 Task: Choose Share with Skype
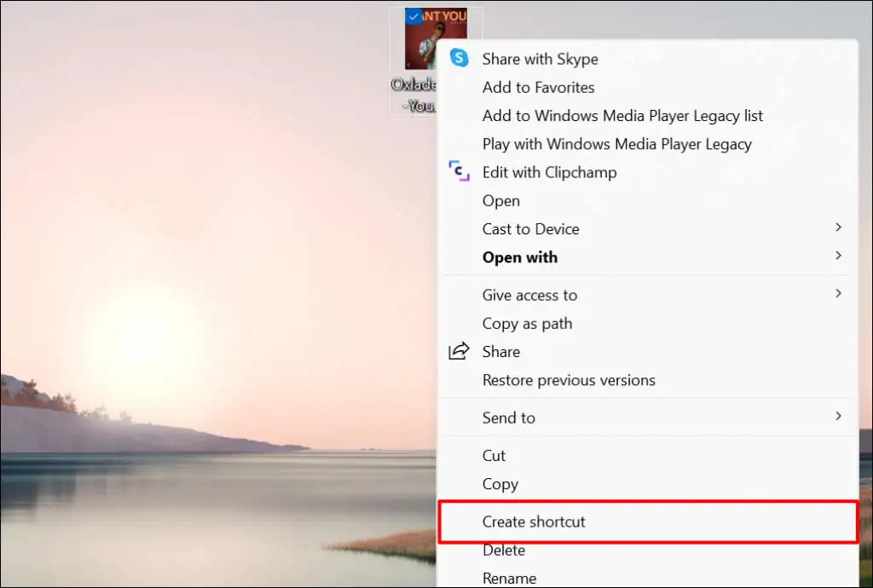[x=648, y=59]
